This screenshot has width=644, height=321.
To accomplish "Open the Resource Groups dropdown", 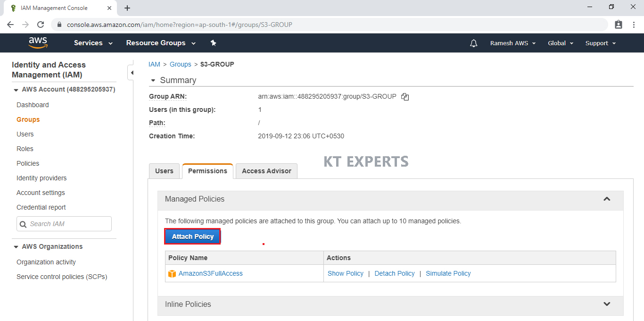I will [x=161, y=43].
